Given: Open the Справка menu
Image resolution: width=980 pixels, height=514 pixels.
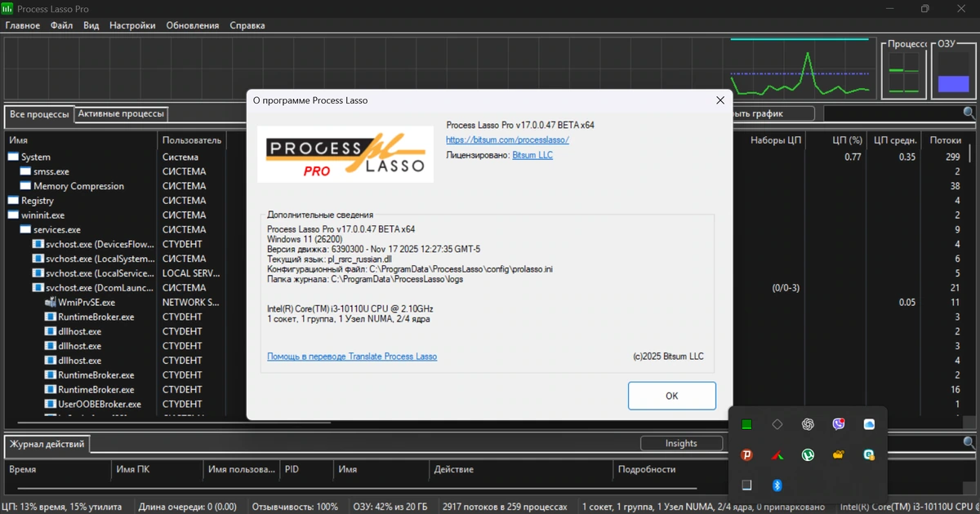Looking at the screenshot, I should point(247,25).
